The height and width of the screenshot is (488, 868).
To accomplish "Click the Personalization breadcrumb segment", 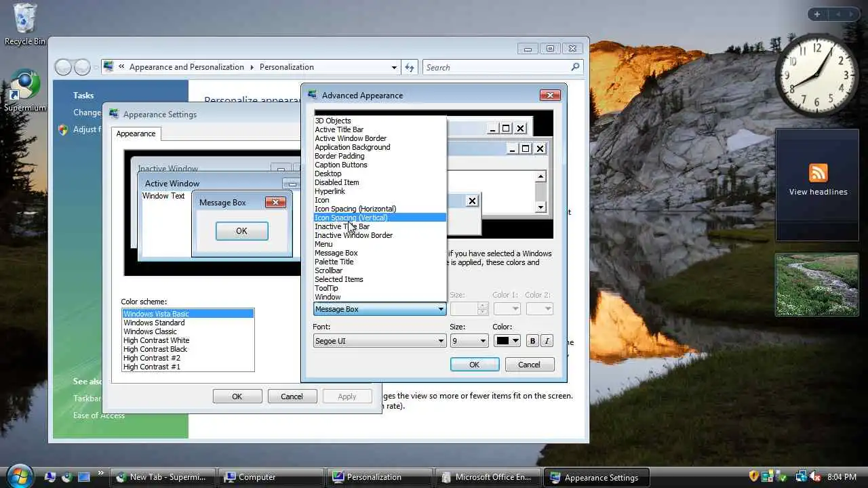I will pos(287,67).
